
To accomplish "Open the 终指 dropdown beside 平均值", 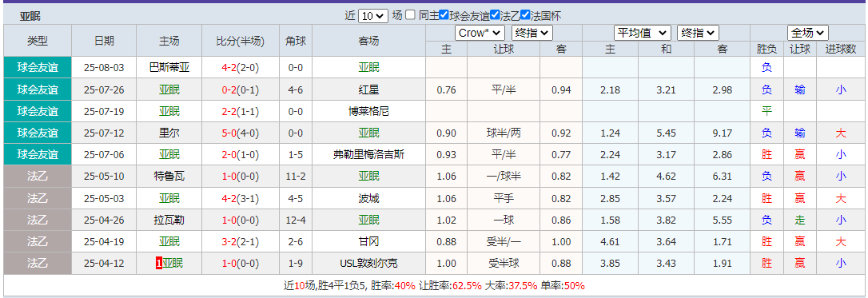I will coord(699,33).
